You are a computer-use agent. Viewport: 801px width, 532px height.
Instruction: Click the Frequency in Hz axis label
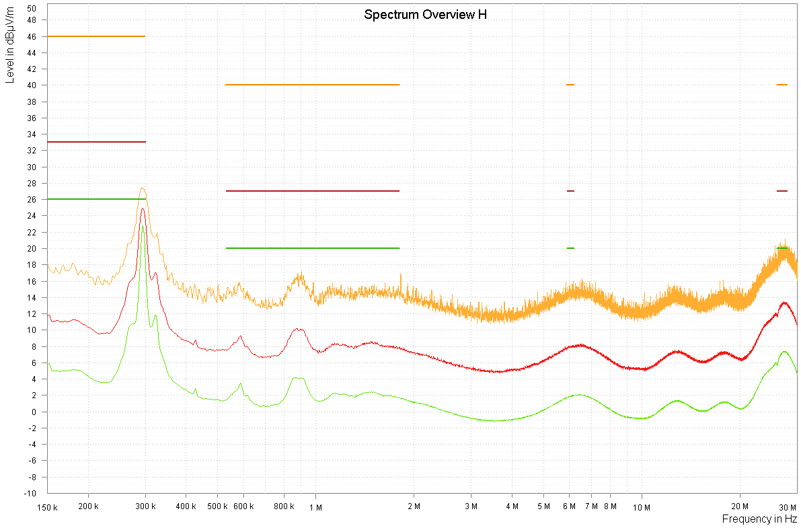(x=759, y=519)
